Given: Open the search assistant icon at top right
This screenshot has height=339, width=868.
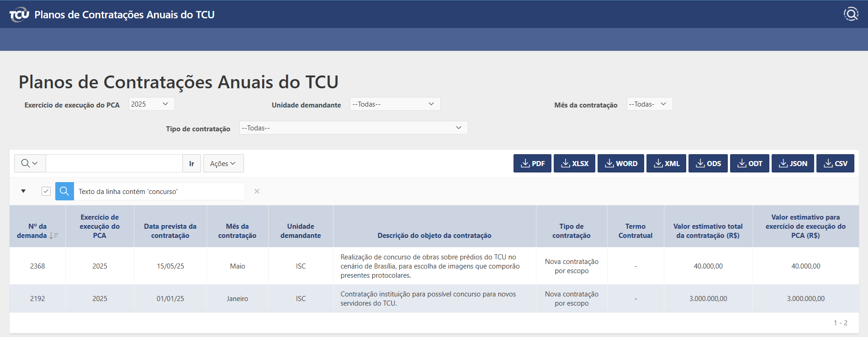Looking at the screenshot, I should [x=851, y=14].
